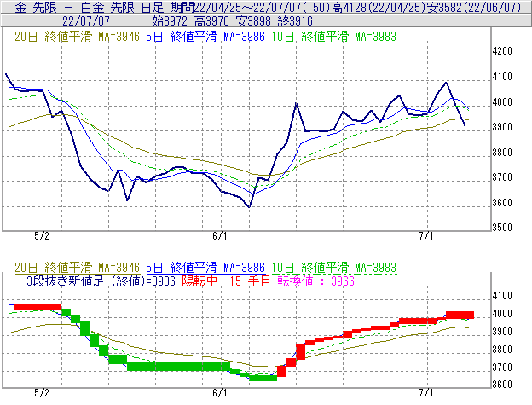
Task: Click the date 22/07/07 in the second header row
Action: point(86,21)
